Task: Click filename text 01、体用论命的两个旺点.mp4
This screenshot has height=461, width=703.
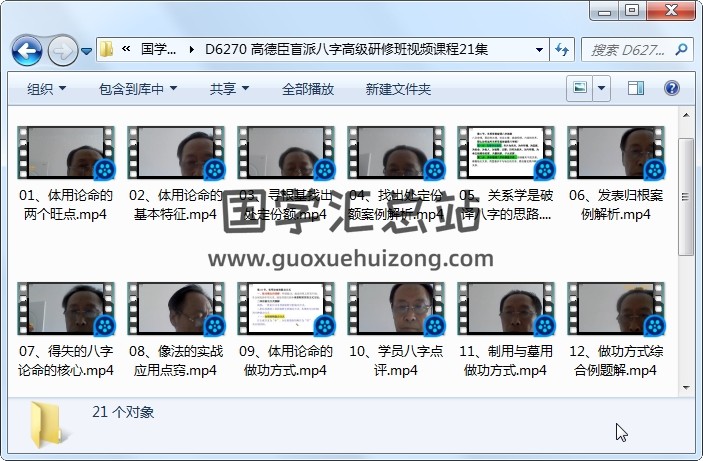Action: point(66,205)
